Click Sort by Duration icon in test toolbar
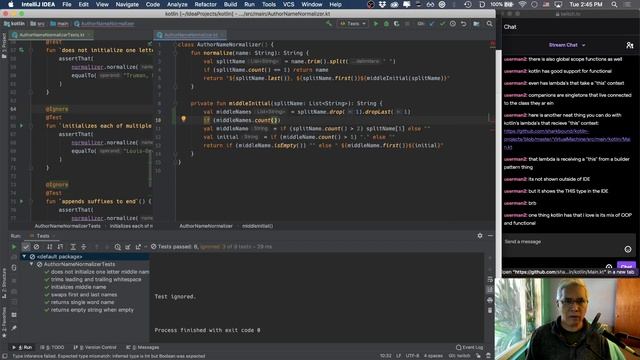Viewport: 640px width, 360px height. click(60, 247)
